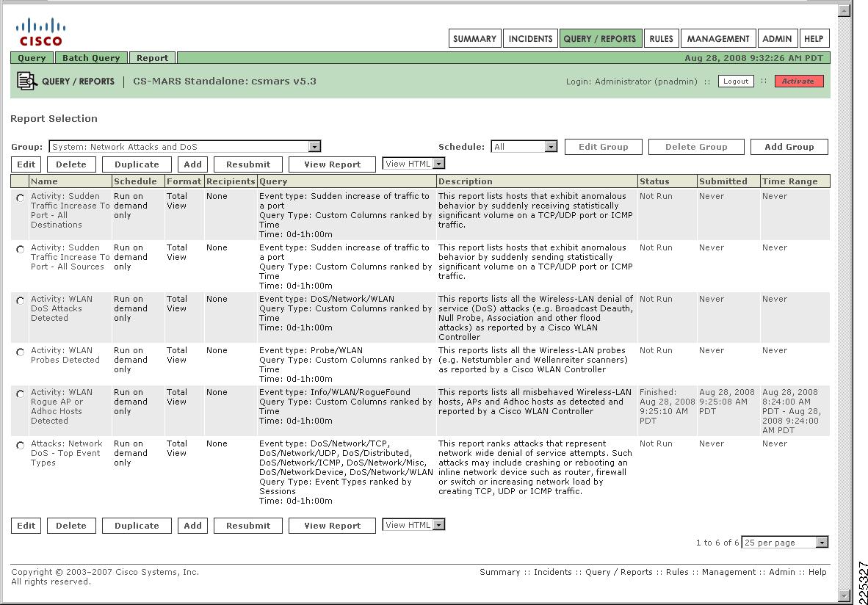Viewport: 868px width, 605px height.
Task: Click the bottom Resubmit button
Action: click(x=248, y=526)
